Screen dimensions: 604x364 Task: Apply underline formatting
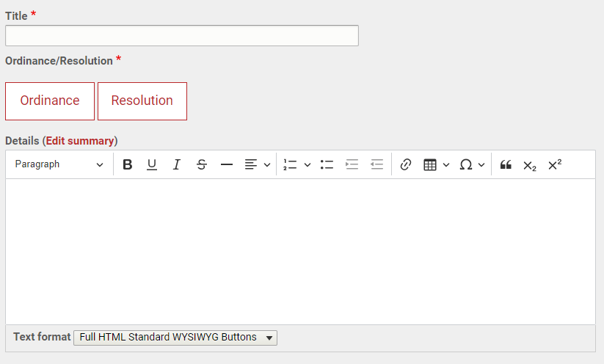tap(152, 164)
